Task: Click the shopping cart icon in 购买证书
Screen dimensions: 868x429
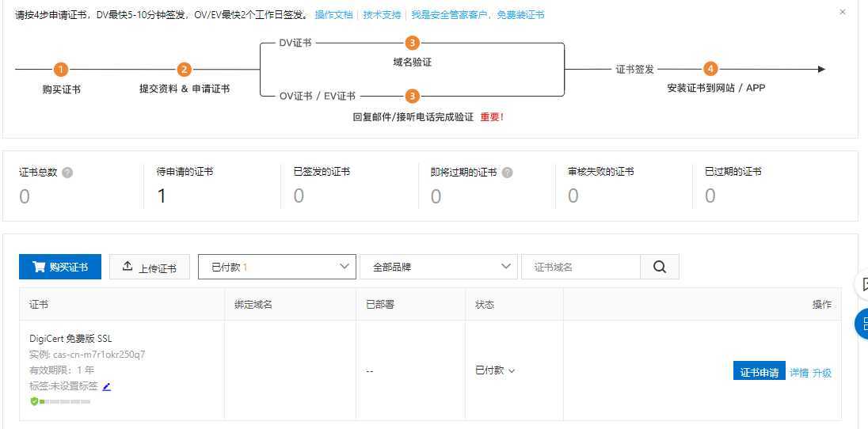Action: (x=39, y=267)
